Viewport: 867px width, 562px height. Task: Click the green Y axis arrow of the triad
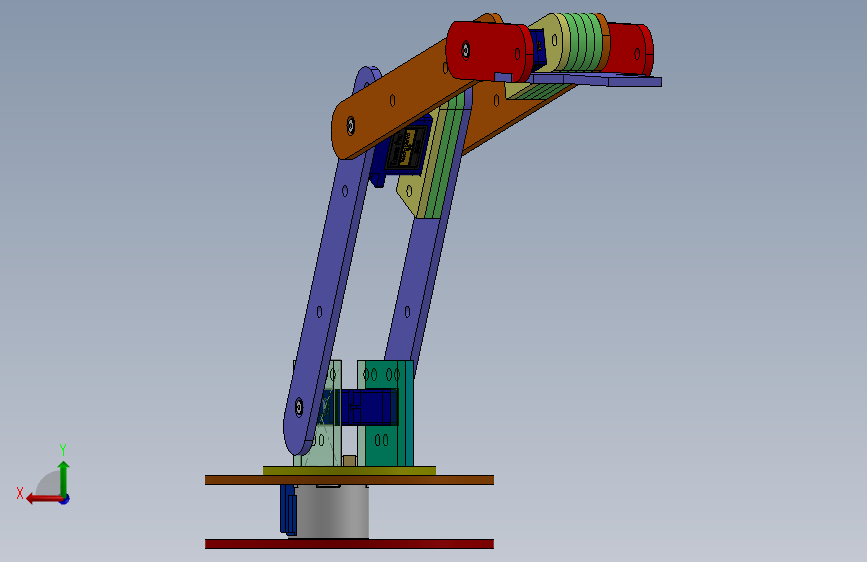tap(64, 477)
